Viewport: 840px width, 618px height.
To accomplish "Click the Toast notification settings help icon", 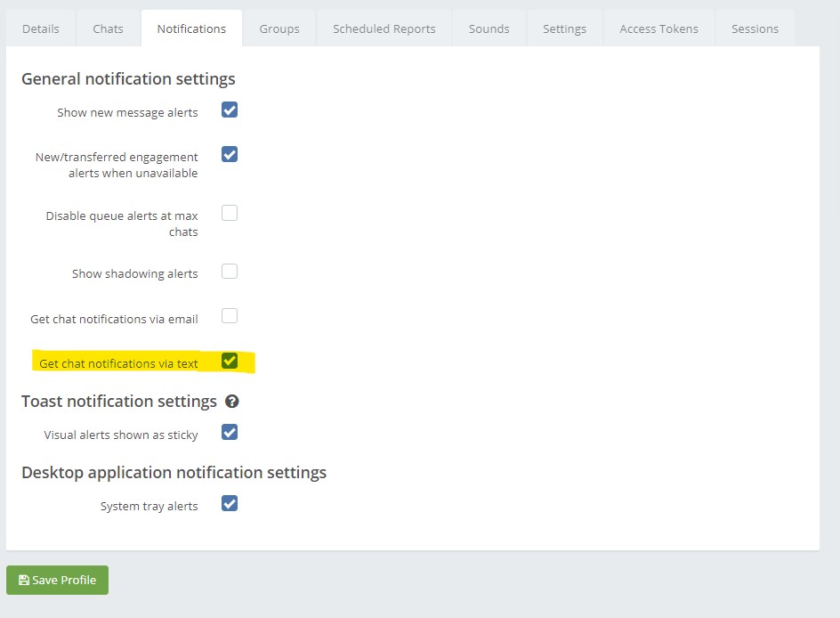I will [x=232, y=402].
